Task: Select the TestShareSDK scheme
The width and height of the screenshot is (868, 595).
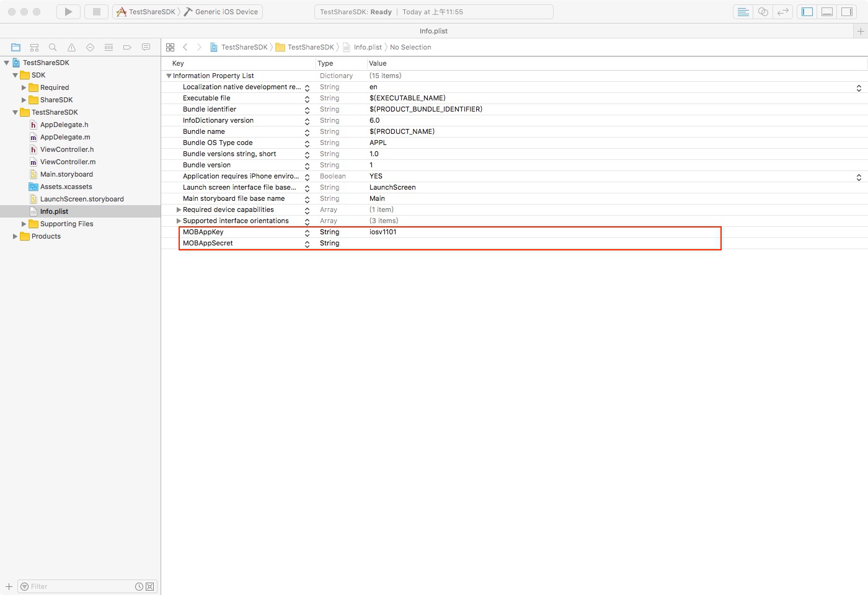Action: (146, 12)
